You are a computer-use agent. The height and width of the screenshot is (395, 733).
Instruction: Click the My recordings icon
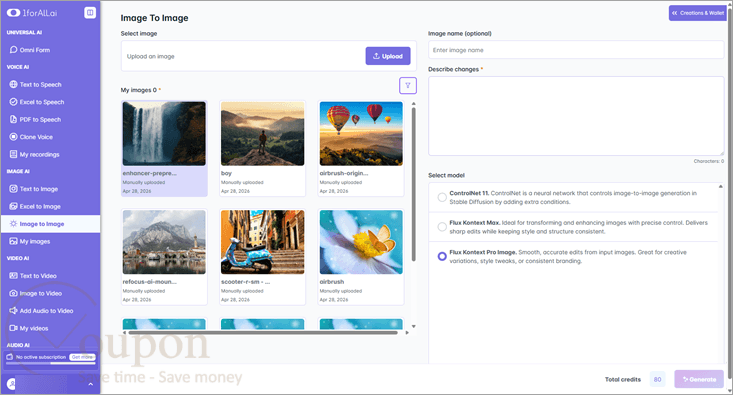pyautogui.click(x=14, y=154)
